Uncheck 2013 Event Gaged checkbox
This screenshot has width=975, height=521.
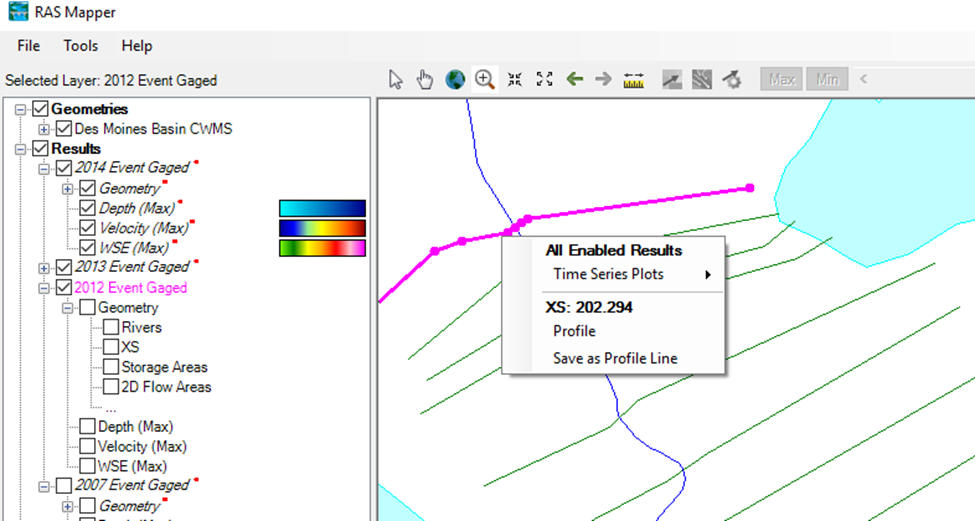click(x=63, y=267)
